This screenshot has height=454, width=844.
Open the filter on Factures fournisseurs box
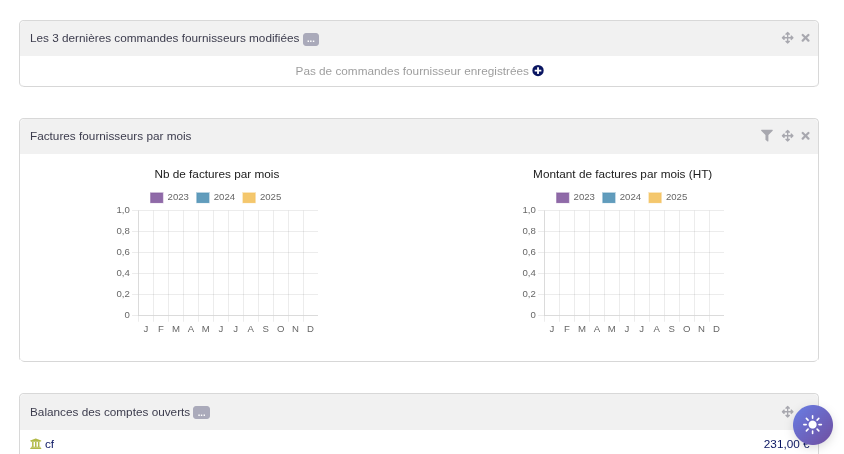coord(767,136)
